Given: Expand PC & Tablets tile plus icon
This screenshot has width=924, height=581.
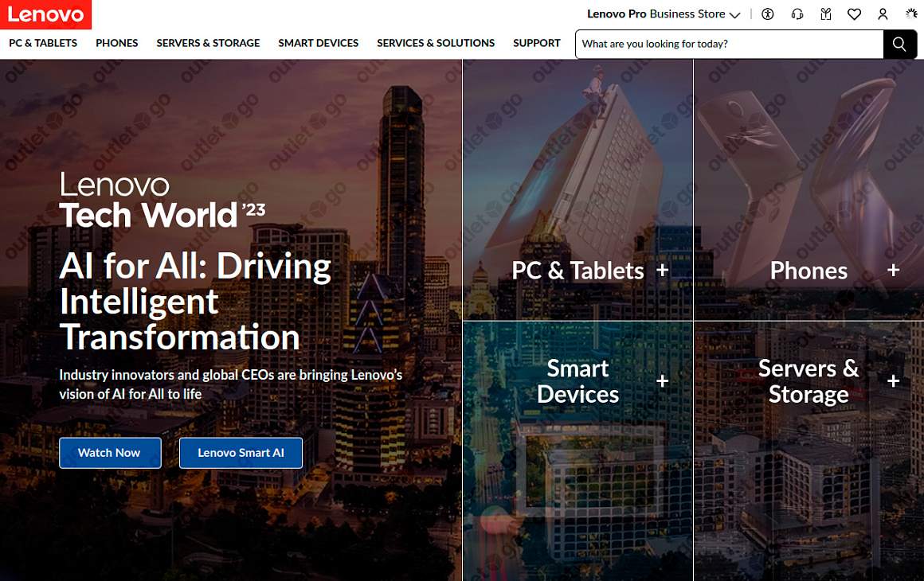Looking at the screenshot, I should pos(663,270).
